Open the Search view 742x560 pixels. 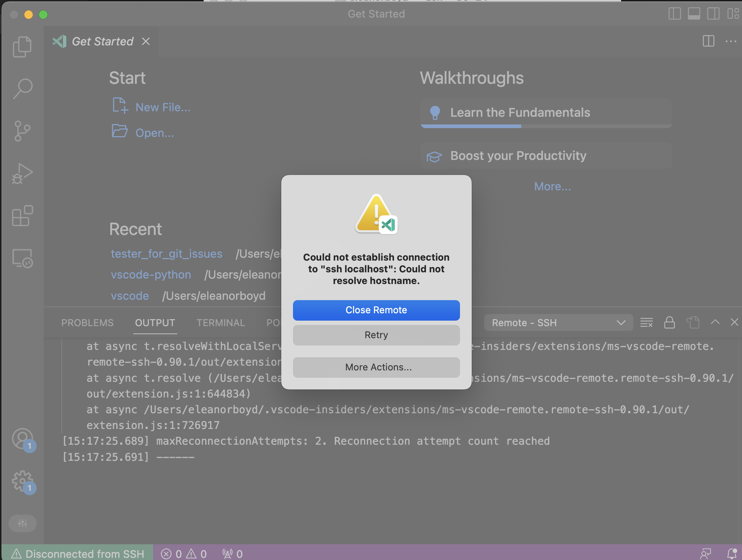[x=22, y=88]
